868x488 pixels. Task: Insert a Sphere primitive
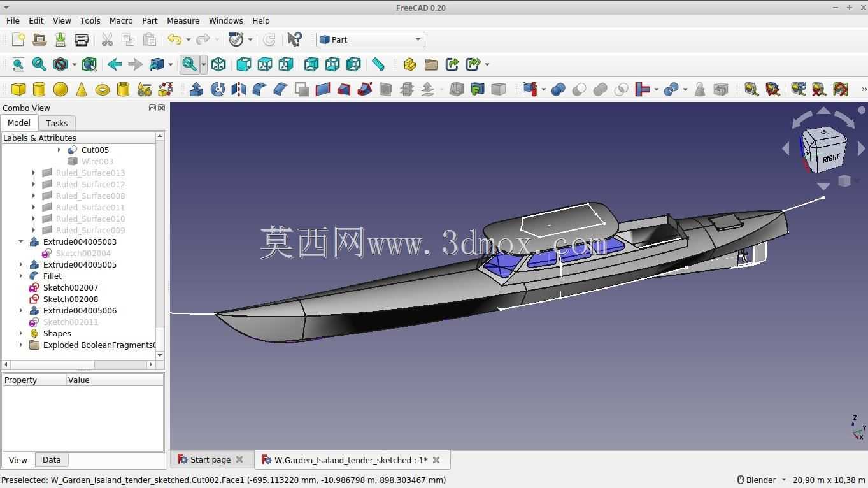pos(60,89)
